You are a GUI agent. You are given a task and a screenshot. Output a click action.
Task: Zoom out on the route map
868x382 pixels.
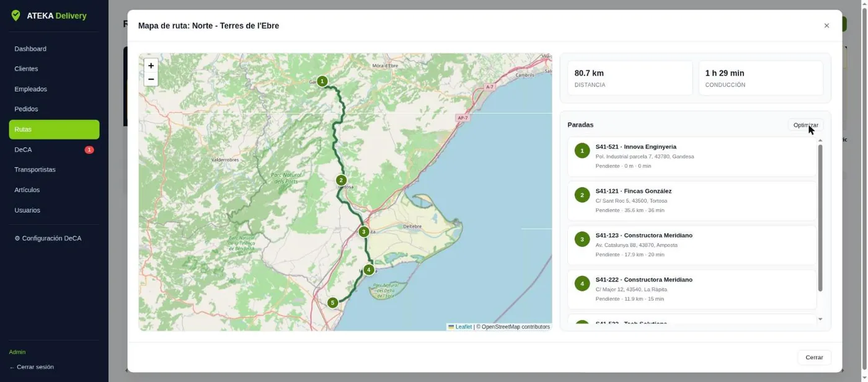tap(151, 79)
